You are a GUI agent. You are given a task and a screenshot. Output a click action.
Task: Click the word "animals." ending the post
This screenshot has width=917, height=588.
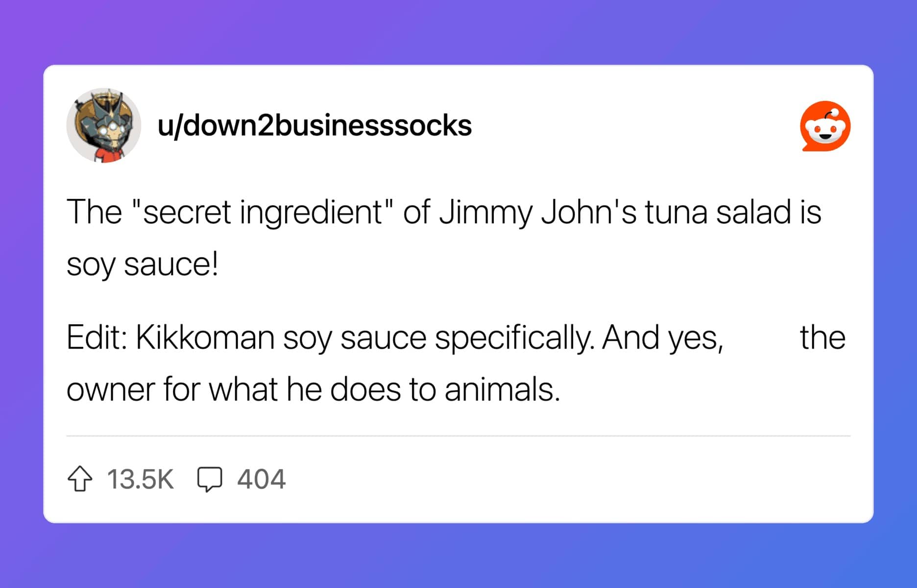tap(502, 390)
